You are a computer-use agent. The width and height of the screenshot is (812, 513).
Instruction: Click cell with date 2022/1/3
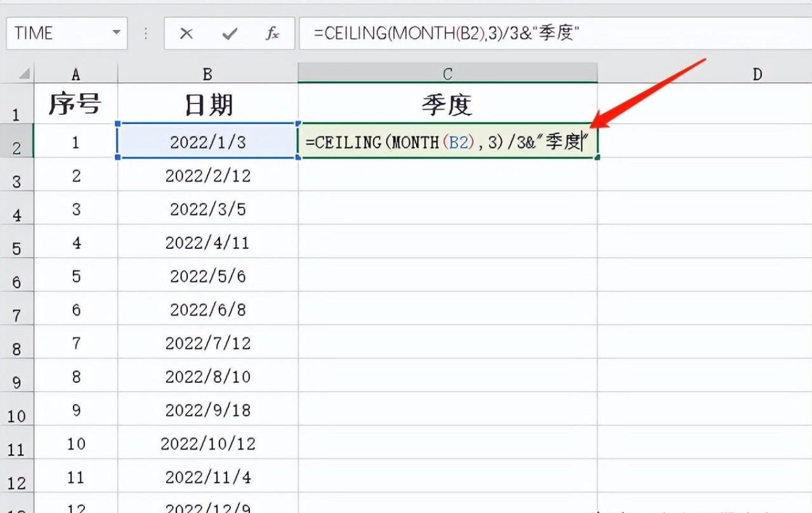coord(207,141)
